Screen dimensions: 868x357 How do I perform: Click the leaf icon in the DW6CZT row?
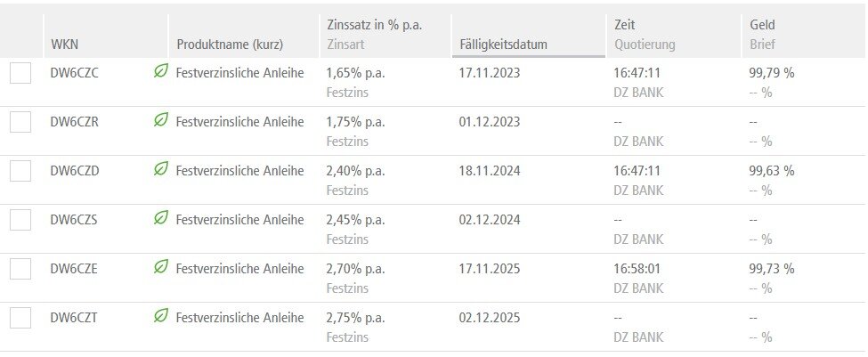click(161, 316)
